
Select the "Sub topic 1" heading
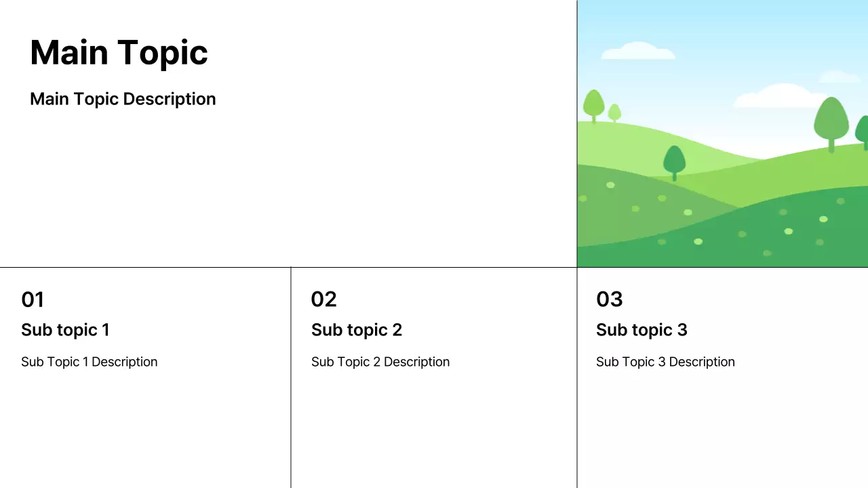pos(65,330)
